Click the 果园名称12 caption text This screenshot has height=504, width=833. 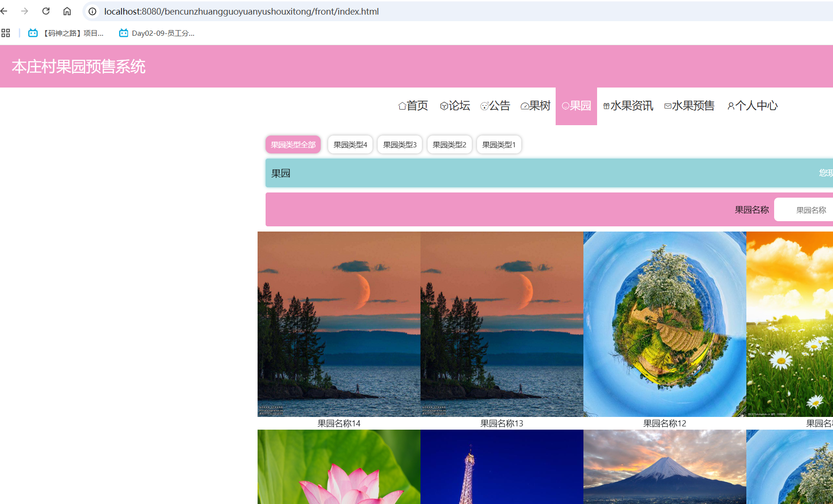tap(665, 424)
